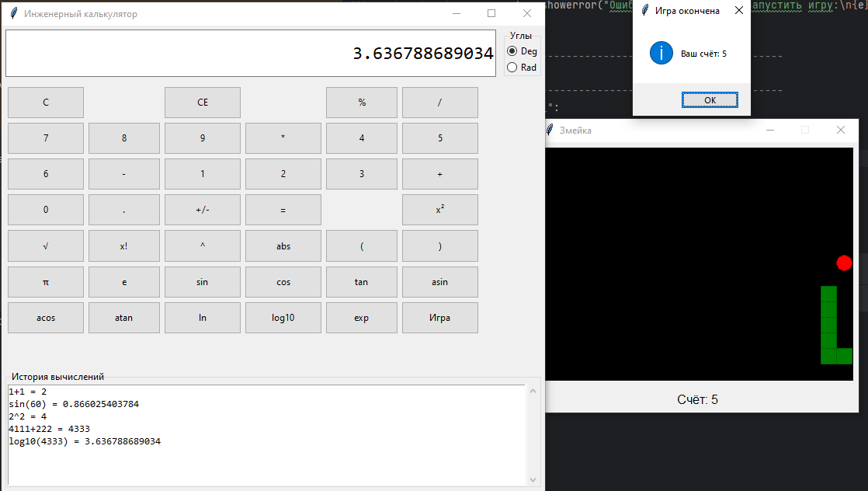
Task: Click digit 2 on the calculator
Action: [283, 174]
